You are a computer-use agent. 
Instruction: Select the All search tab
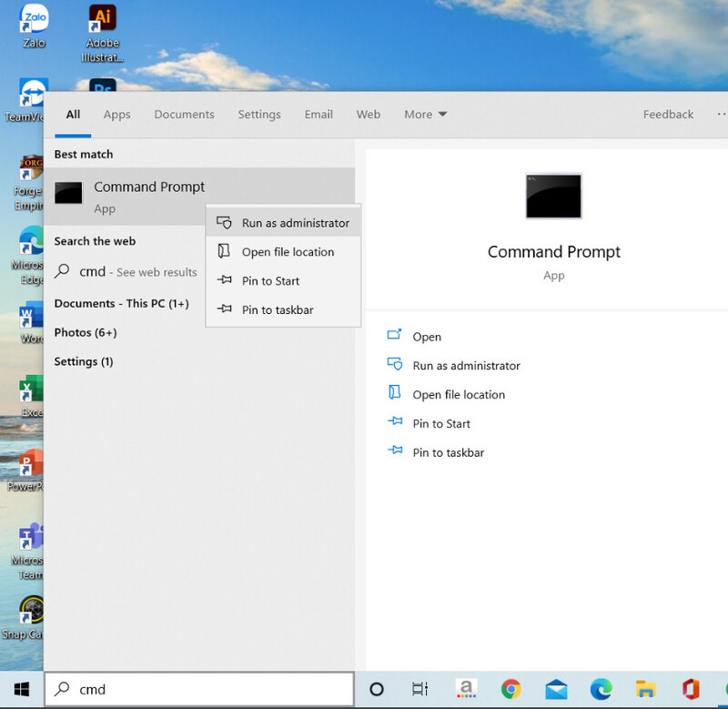point(73,114)
